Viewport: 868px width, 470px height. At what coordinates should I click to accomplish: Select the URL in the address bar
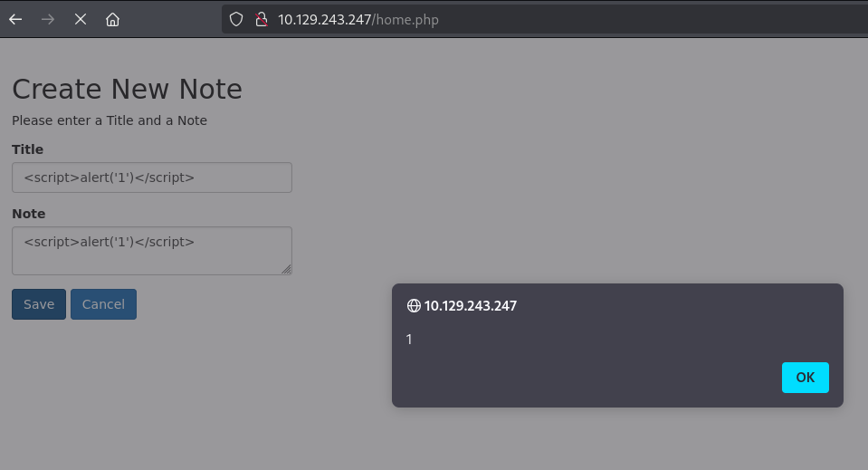[x=358, y=19]
